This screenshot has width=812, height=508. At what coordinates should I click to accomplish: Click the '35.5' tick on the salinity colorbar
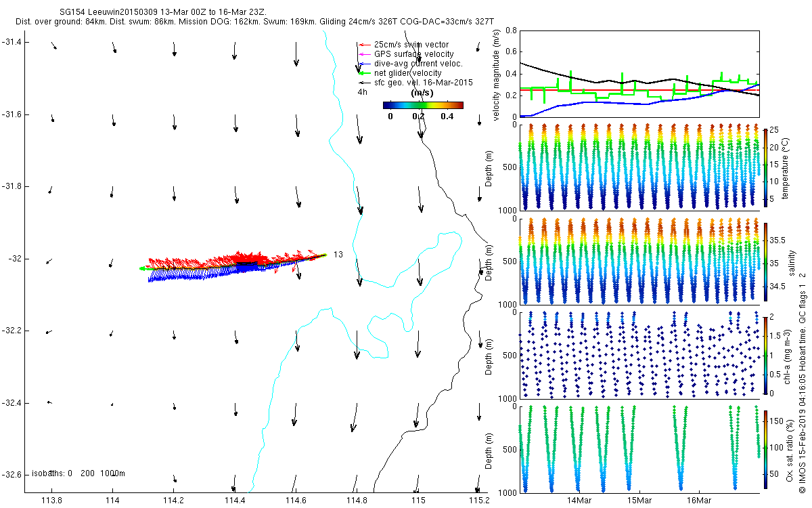(x=779, y=240)
